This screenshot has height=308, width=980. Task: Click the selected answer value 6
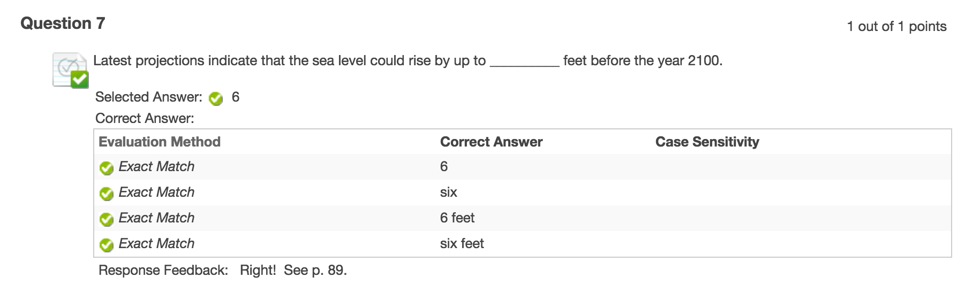236,97
